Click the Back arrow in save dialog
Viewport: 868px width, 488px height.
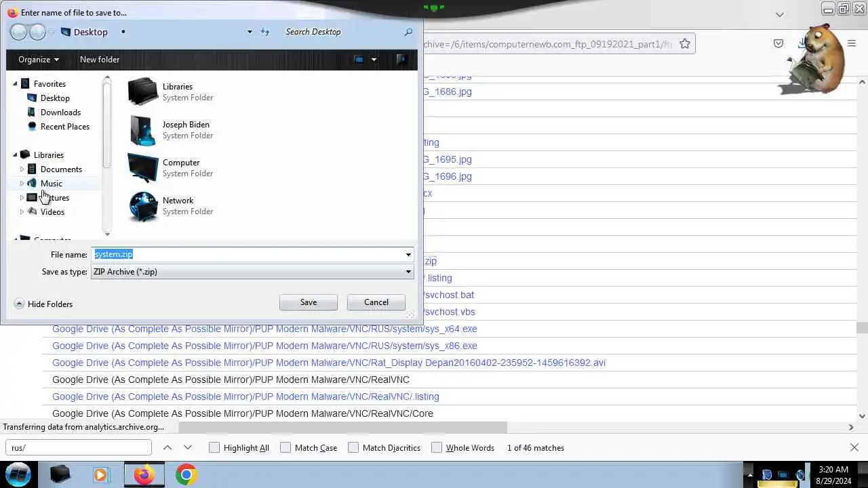(19, 32)
